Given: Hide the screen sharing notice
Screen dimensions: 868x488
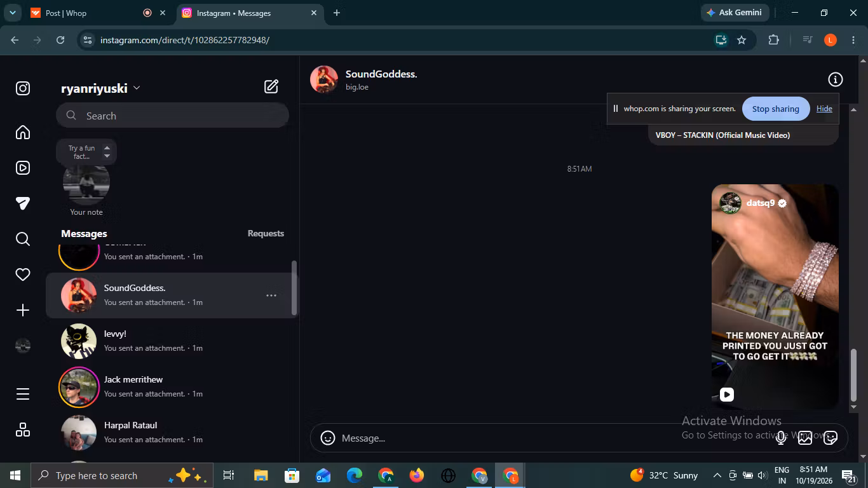Looking at the screenshot, I should [x=824, y=109].
